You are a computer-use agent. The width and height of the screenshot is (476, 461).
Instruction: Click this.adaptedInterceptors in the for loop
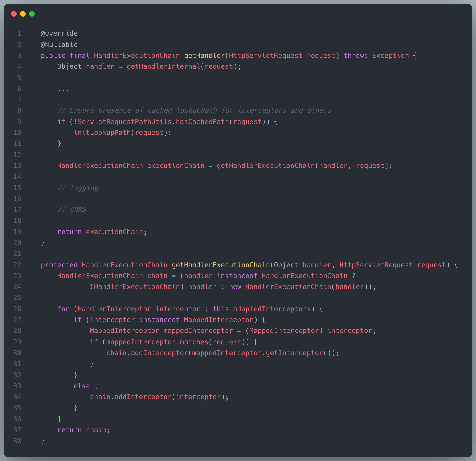262,309
